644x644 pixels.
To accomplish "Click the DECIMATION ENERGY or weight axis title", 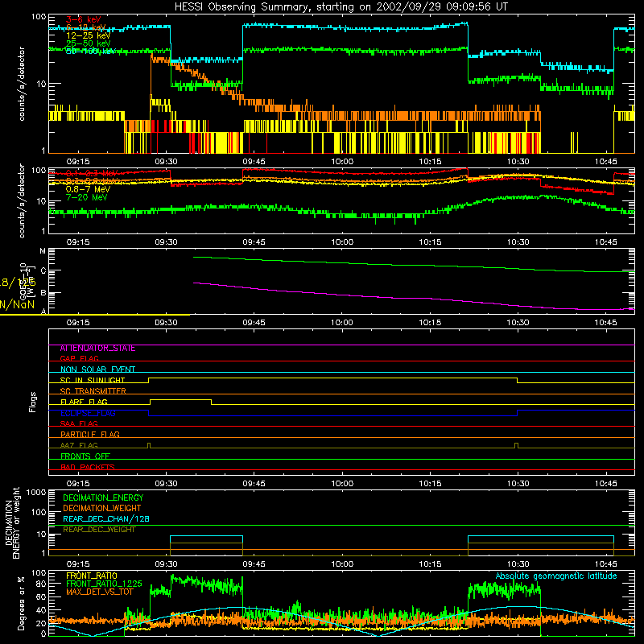I will pos(12,522).
